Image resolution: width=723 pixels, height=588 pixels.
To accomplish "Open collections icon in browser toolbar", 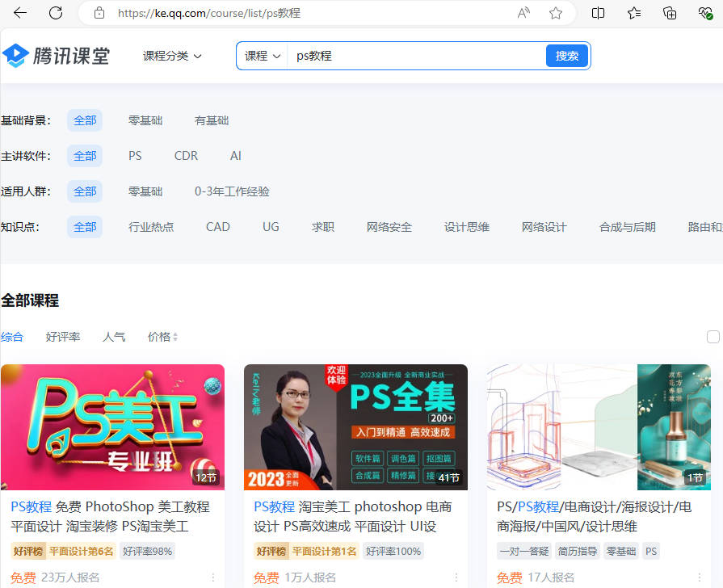I will click(670, 13).
